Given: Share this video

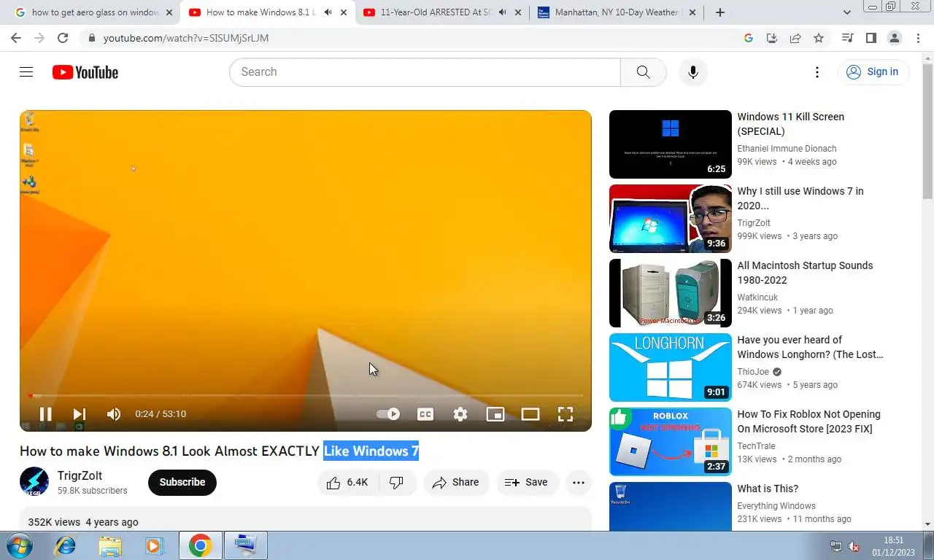Looking at the screenshot, I should [x=456, y=483].
